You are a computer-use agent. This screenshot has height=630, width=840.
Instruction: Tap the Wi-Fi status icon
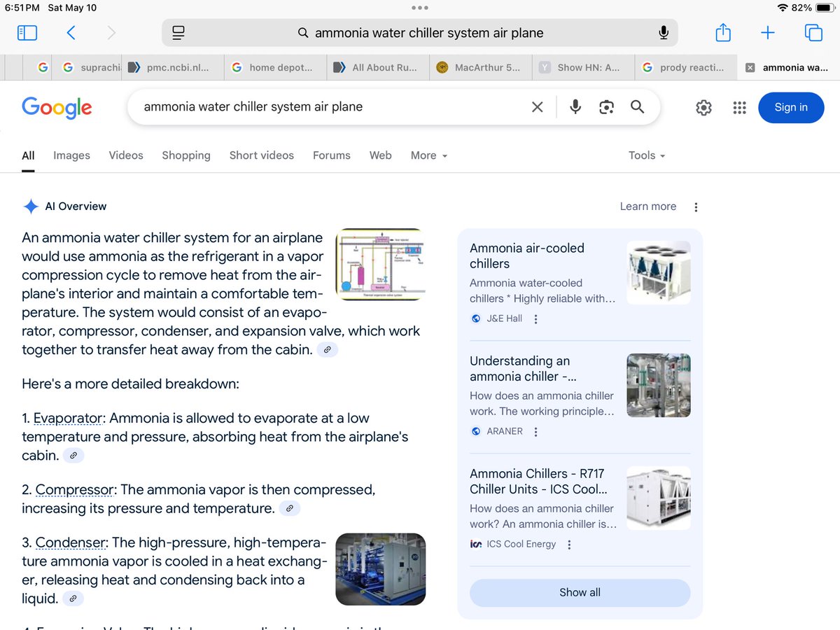(x=783, y=8)
